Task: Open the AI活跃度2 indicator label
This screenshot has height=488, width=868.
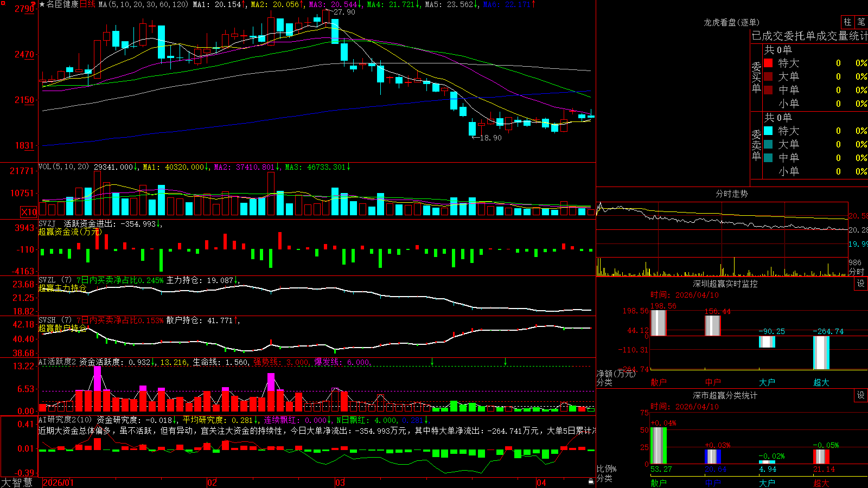Action: tap(58, 362)
